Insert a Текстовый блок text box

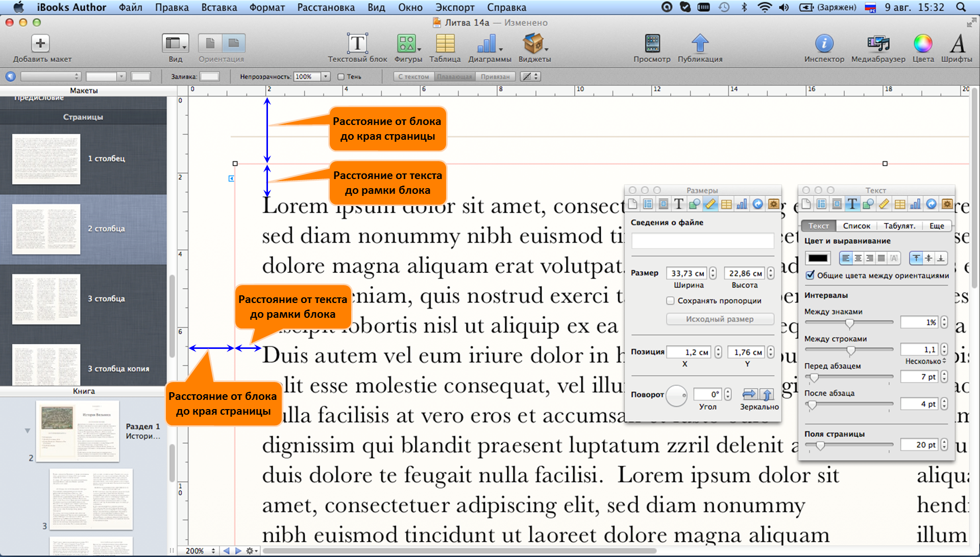[357, 43]
